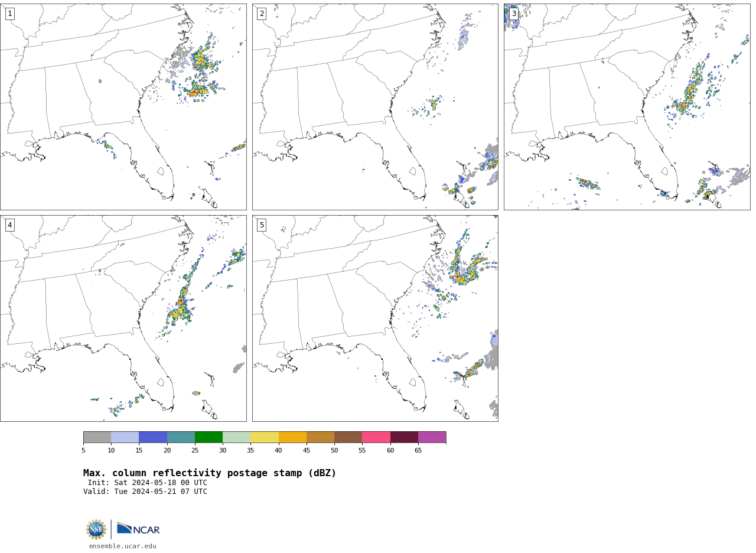This screenshot has width=756, height=553.
Task: Click the 'Init: Sat 2024-05-18 00 UTC' text
Action: click(148, 483)
